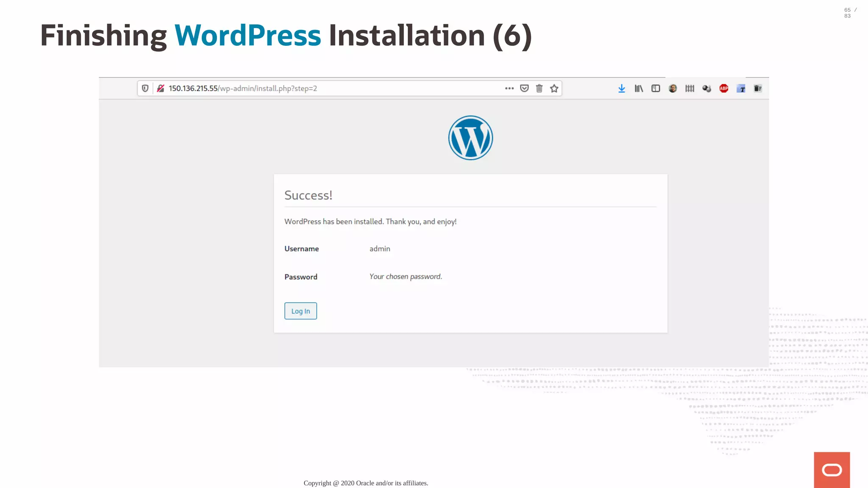The height and width of the screenshot is (488, 868).
Task: Open the Downloads arrow panel
Action: pyautogui.click(x=621, y=89)
